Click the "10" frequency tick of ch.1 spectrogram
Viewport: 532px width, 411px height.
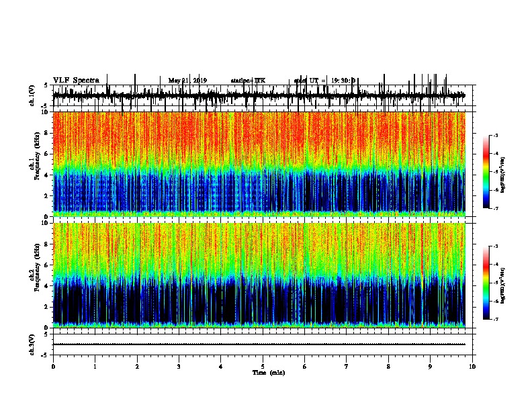pos(45,112)
